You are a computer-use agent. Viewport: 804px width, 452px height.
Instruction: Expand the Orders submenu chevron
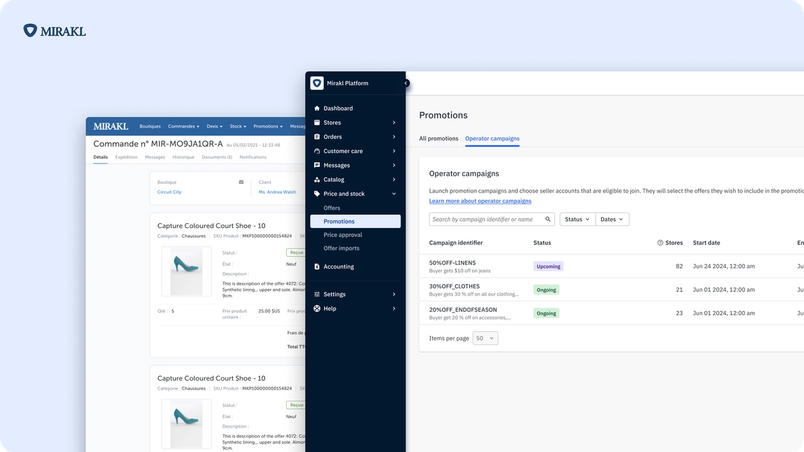(x=394, y=137)
